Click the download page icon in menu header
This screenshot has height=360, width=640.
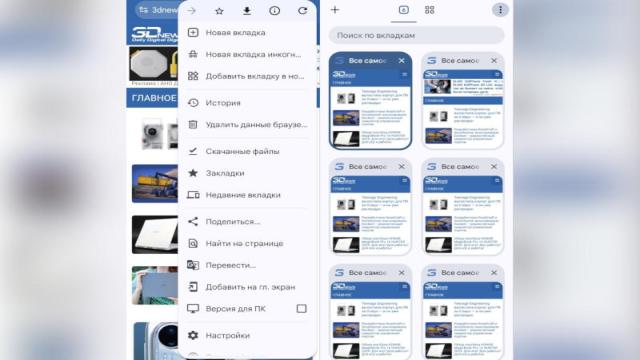pyautogui.click(x=247, y=11)
